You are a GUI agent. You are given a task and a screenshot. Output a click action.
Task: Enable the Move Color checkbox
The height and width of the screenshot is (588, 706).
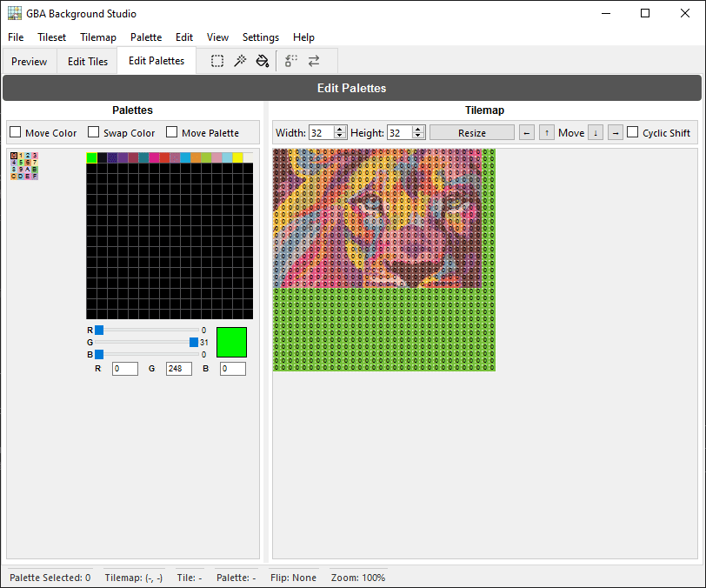click(x=16, y=132)
